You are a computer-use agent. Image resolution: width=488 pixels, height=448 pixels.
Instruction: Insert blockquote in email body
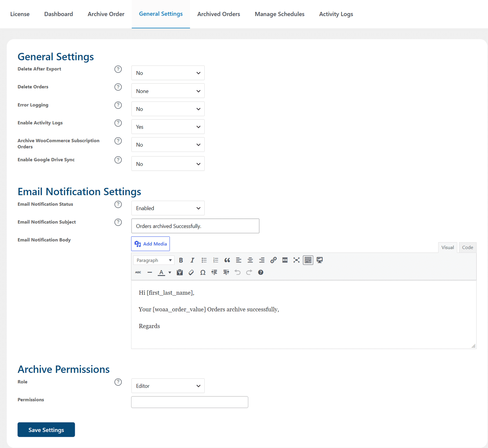coord(227,260)
